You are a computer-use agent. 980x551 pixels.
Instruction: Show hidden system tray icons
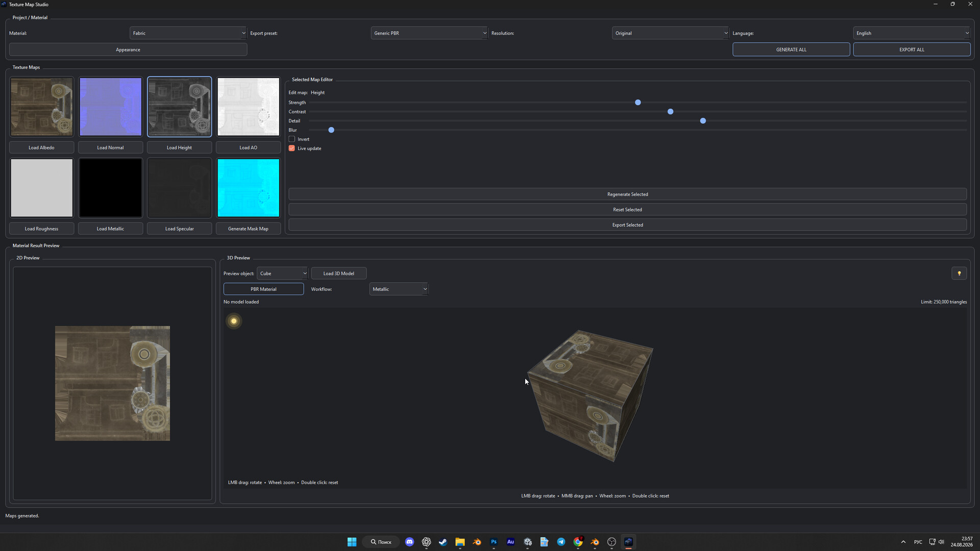pyautogui.click(x=903, y=542)
